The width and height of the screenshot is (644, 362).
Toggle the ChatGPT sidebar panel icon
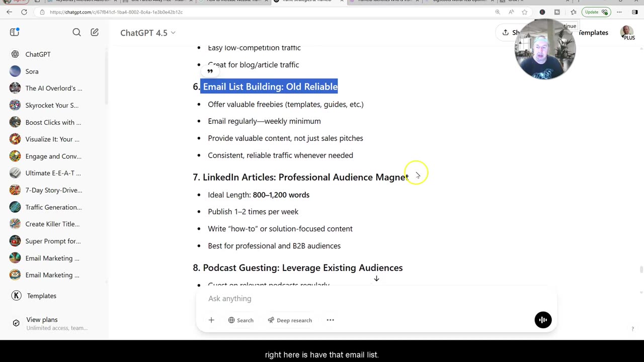pos(15,32)
